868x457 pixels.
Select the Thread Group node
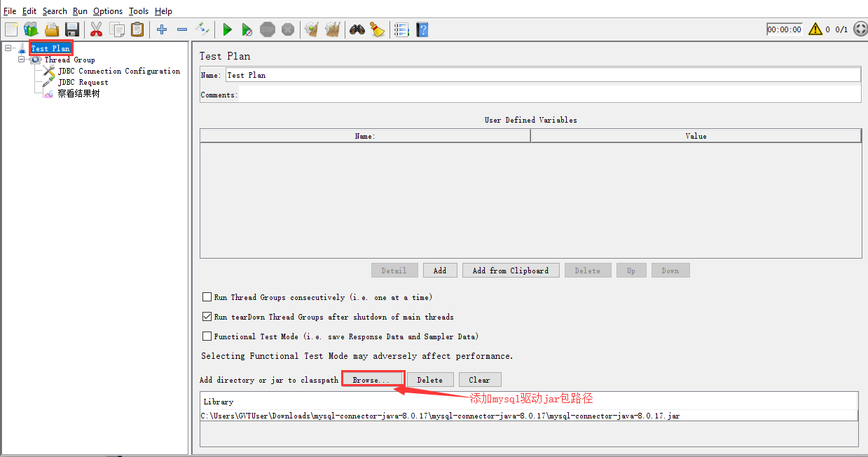(x=69, y=60)
